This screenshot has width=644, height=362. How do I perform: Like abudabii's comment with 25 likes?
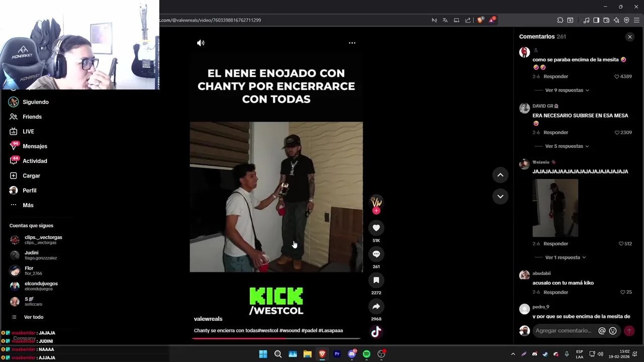point(623,292)
